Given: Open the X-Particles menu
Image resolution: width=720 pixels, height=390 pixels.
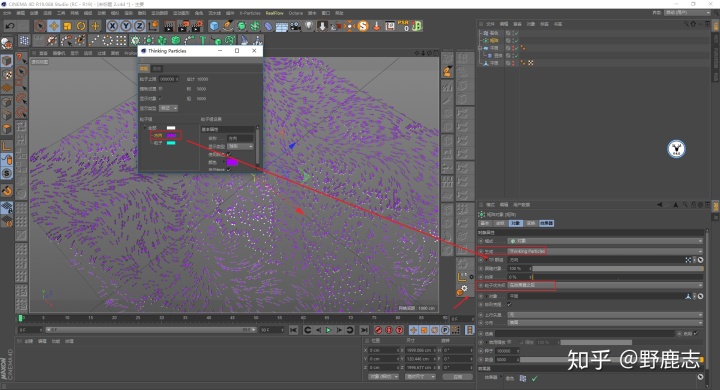Looking at the screenshot, I should click(x=250, y=13).
